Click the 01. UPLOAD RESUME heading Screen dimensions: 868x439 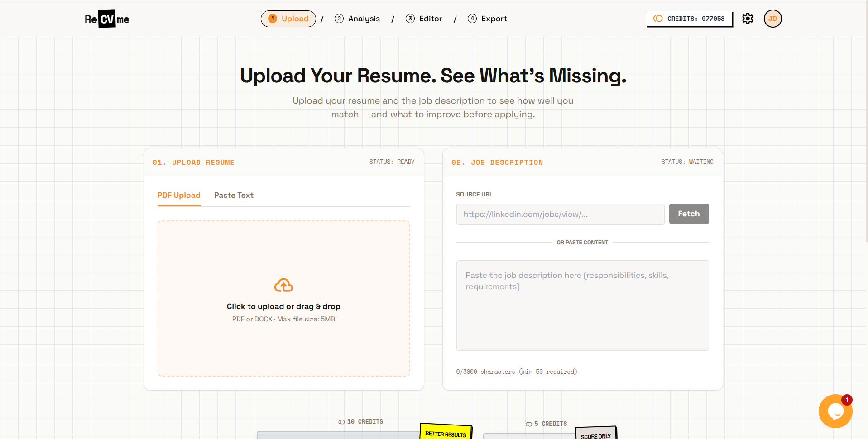(193, 162)
